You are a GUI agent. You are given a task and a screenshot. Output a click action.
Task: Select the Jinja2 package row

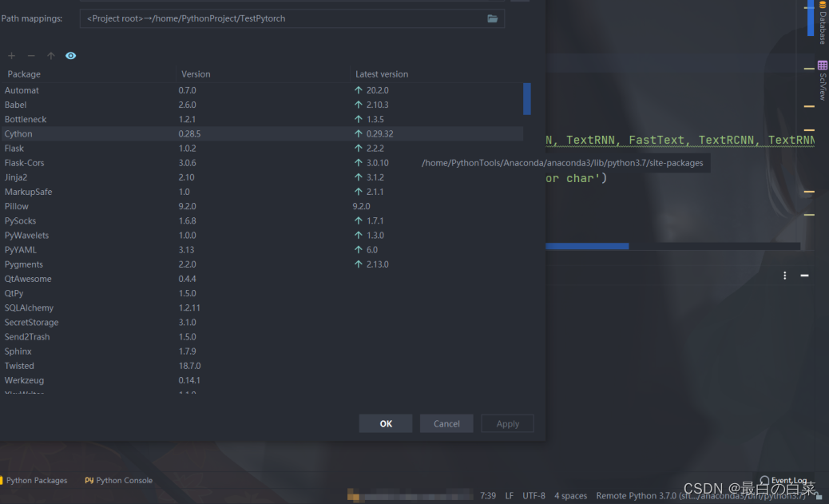click(x=262, y=177)
